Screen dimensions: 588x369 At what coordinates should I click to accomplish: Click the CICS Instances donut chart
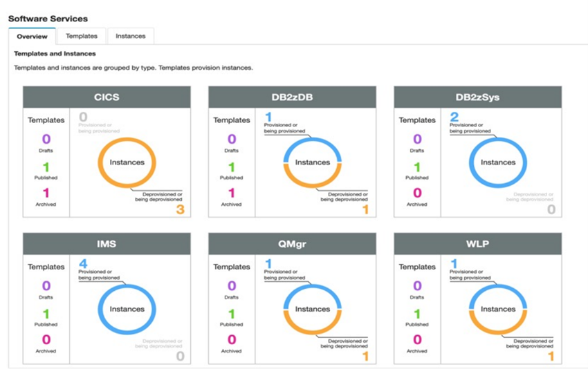click(x=127, y=162)
